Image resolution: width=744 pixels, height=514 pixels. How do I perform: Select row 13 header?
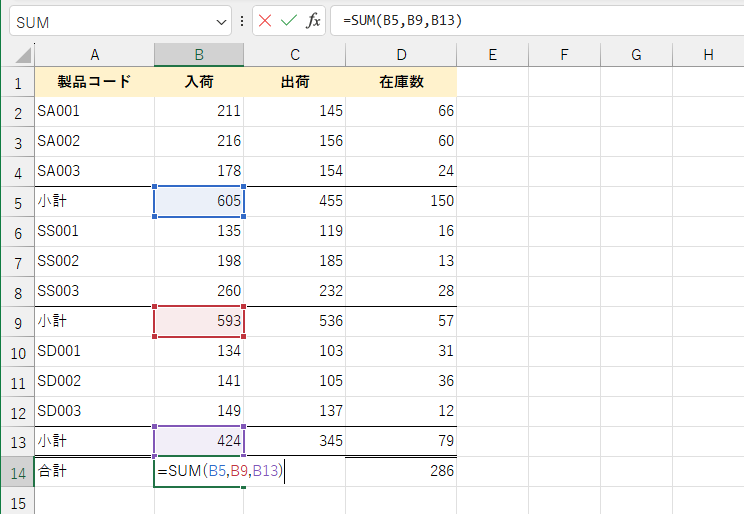click(x=18, y=441)
